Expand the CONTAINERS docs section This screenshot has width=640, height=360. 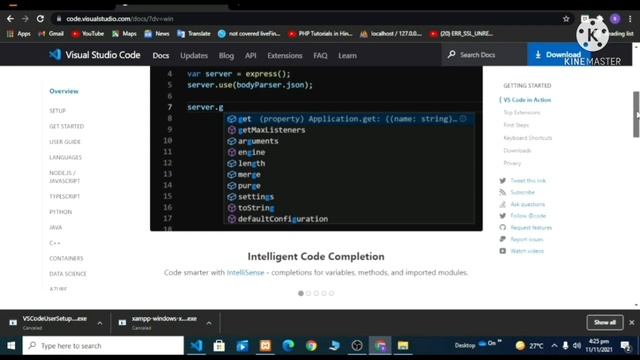66,258
